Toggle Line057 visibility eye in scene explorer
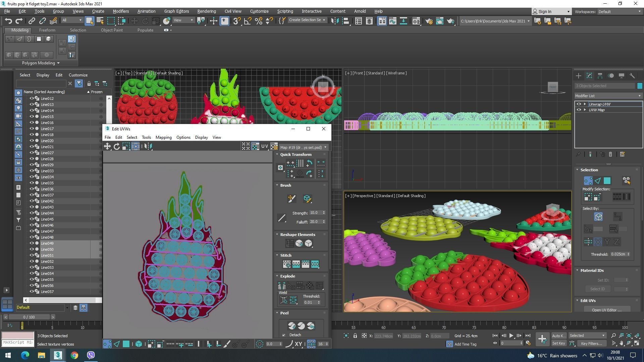The image size is (644, 362). pyautogui.click(x=32, y=292)
